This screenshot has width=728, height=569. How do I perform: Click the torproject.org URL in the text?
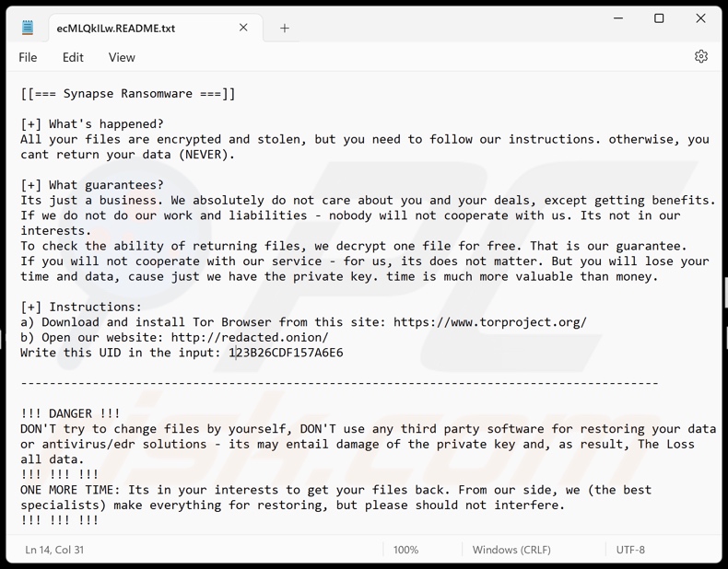(489, 322)
